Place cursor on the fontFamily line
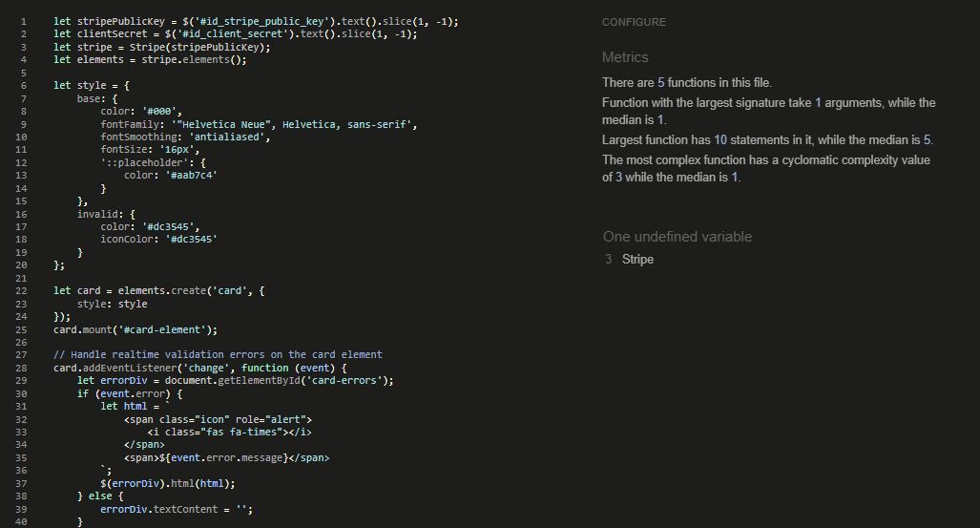 (x=259, y=124)
